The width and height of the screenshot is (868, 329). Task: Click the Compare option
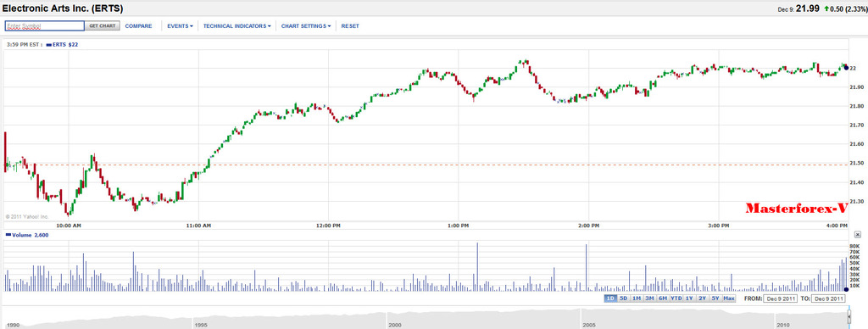point(138,26)
